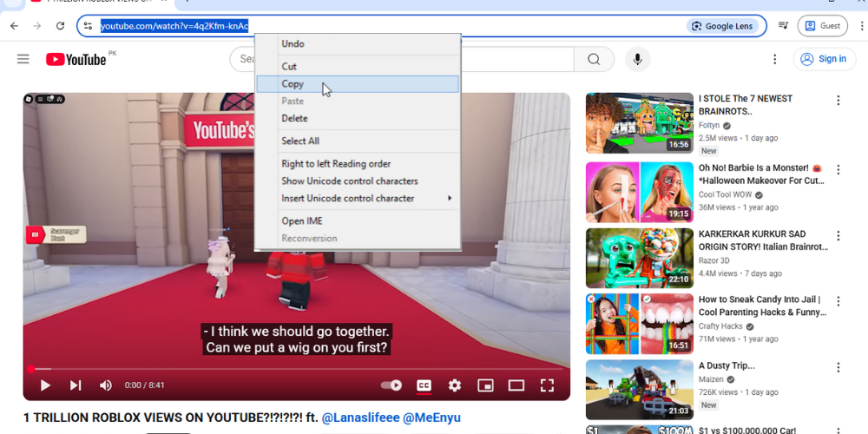Mute the video volume icon
This screenshot has width=868, height=434.
[x=105, y=385]
